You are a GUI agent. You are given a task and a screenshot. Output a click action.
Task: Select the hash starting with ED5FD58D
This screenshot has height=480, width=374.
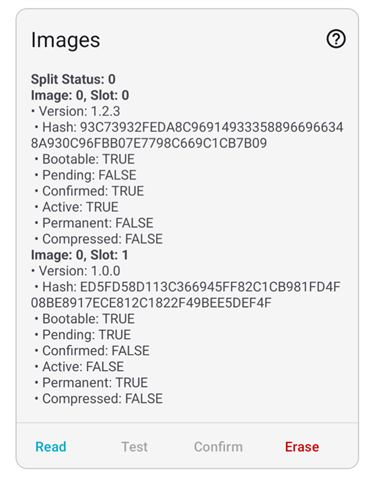[186, 295]
